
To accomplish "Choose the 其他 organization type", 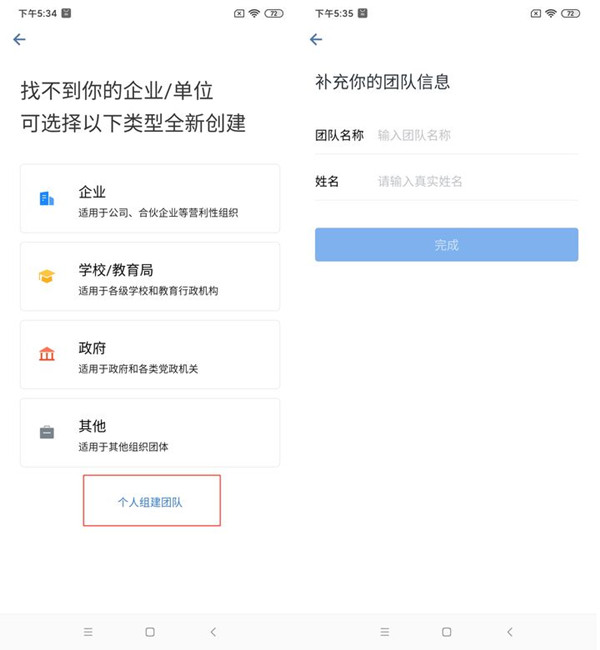I will pyautogui.click(x=150, y=433).
